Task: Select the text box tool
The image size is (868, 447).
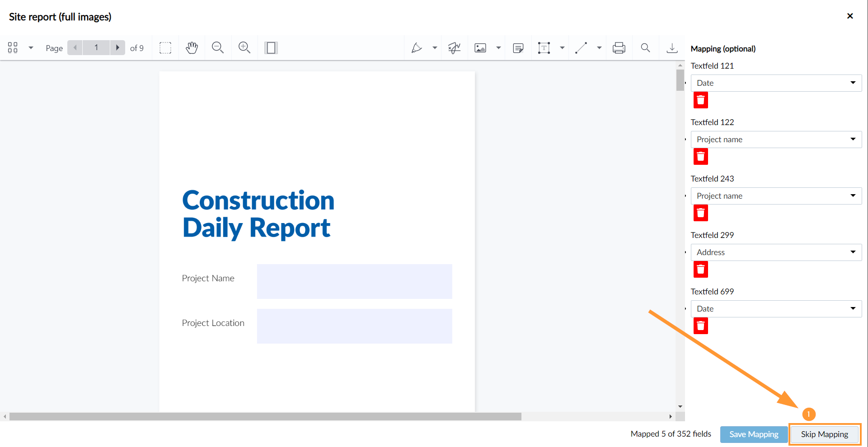Action: [544, 47]
